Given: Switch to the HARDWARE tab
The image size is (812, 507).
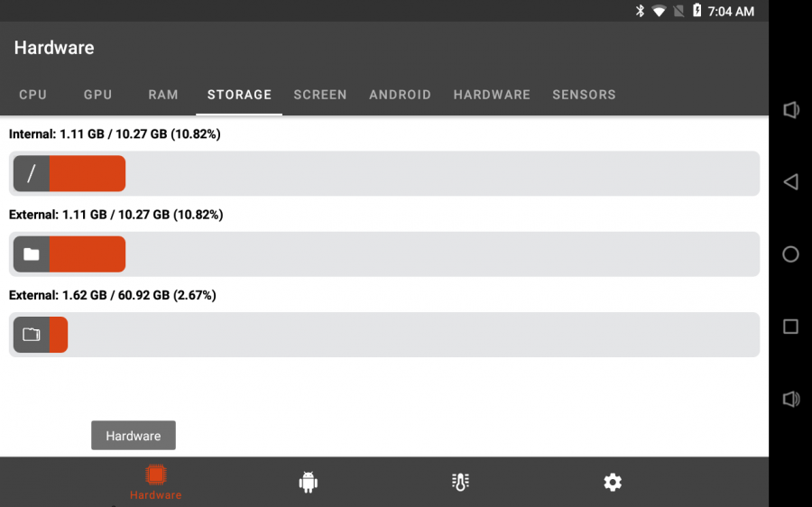Looking at the screenshot, I should tap(492, 95).
